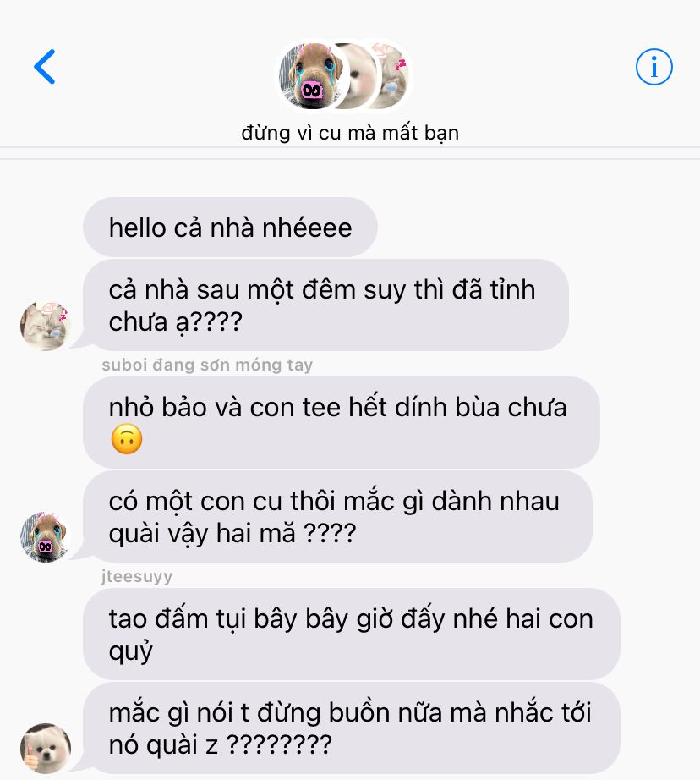Open the conversation info icon
Viewport: 700px width, 780px height.
(x=654, y=67)
